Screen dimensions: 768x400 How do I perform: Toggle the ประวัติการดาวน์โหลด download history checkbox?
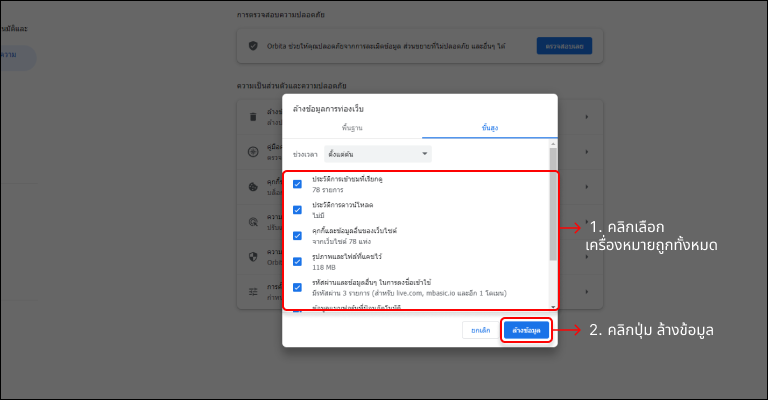[297, 210]
